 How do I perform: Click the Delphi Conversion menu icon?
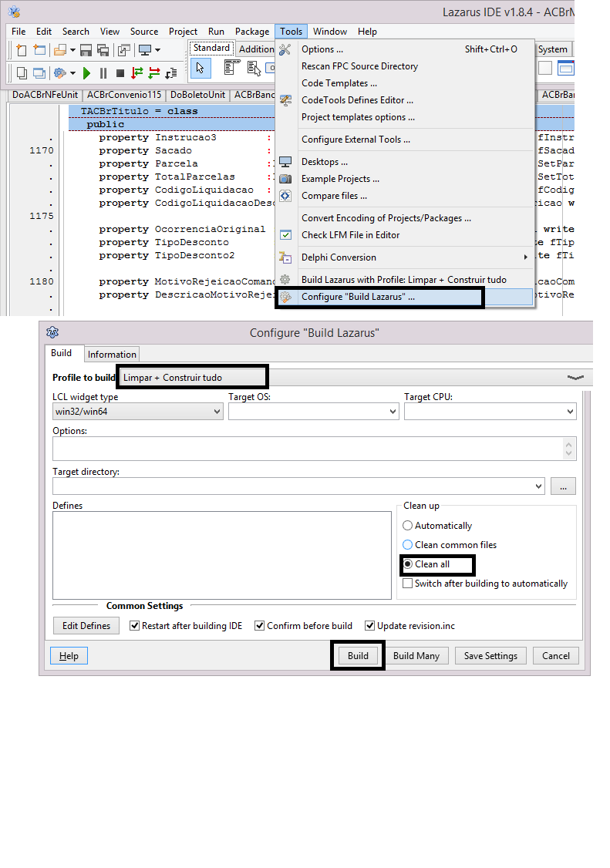tap(285, 257)
